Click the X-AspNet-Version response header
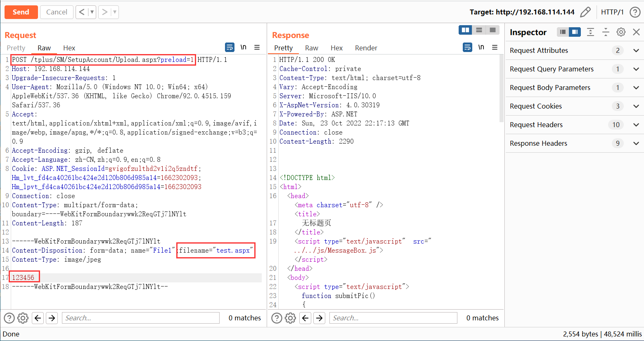The image size is (644, 341). coord(329,105)
